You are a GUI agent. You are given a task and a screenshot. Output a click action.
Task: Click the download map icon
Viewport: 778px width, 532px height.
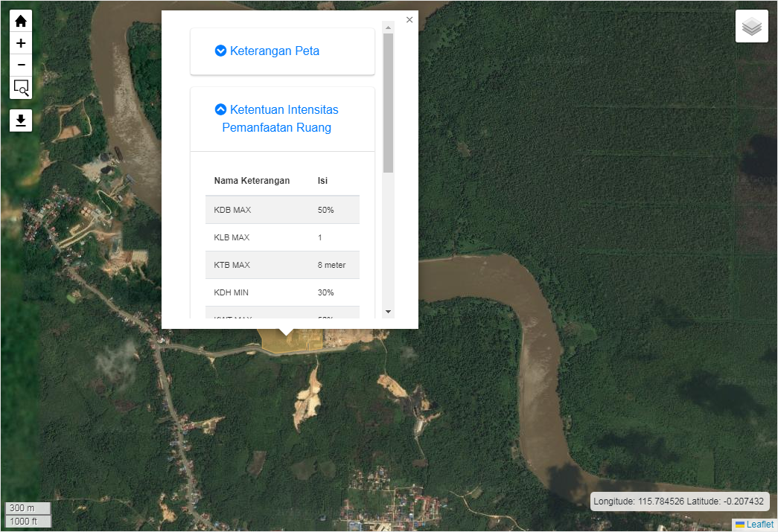click(21, 121)
